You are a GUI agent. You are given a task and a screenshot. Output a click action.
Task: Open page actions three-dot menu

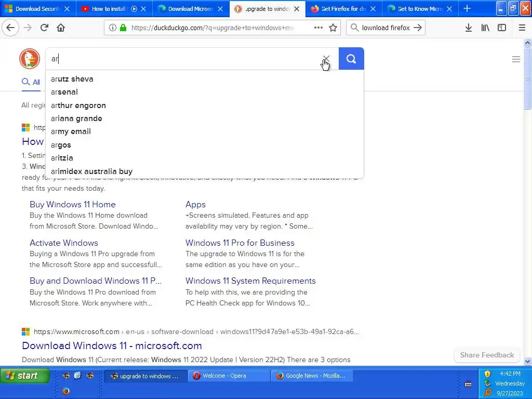click(x=318, y=28)
